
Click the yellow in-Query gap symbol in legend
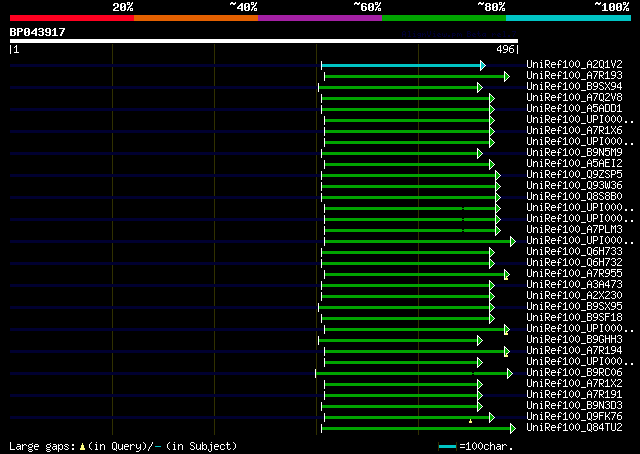[x=82, y=446]
